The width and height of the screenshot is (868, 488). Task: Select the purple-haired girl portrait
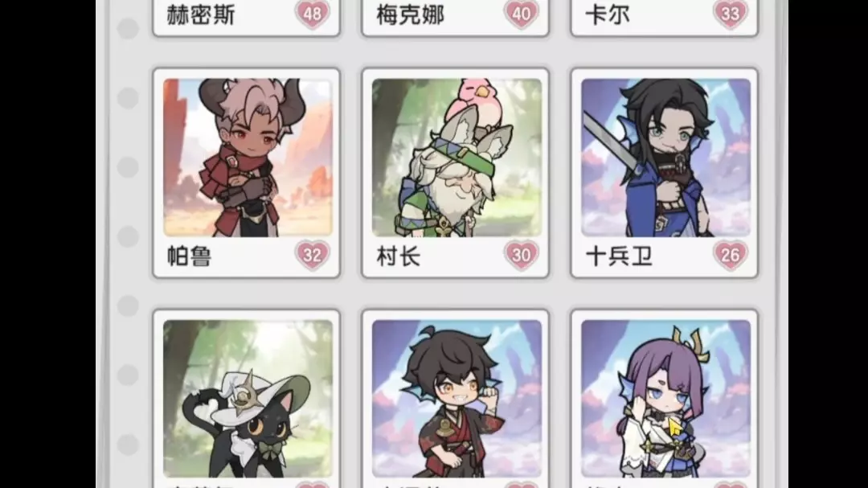(x=666, y=399)
